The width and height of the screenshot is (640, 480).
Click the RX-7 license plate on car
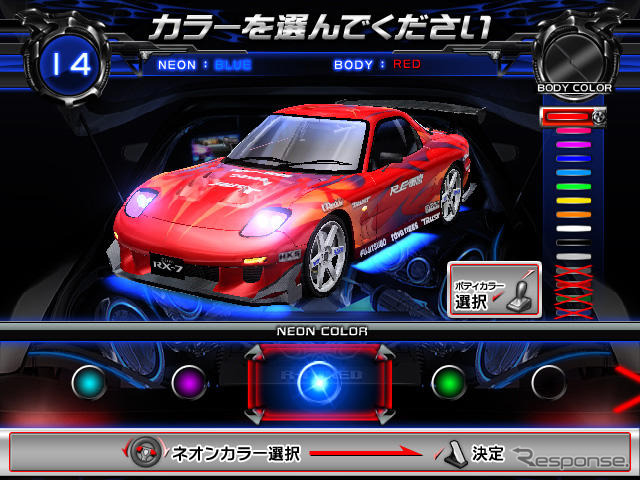(168, 267)
